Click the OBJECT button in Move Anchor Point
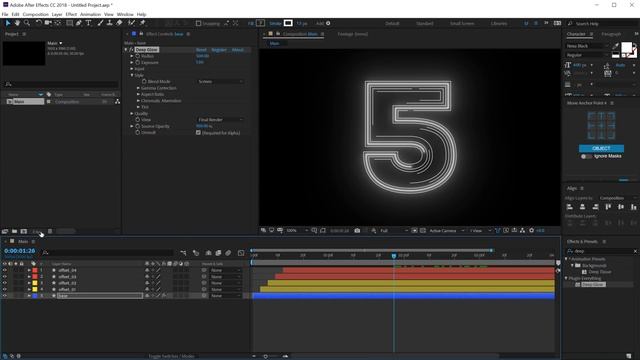Image resolution: width=640 pixels, height=360 pixels. pos(601,148)
